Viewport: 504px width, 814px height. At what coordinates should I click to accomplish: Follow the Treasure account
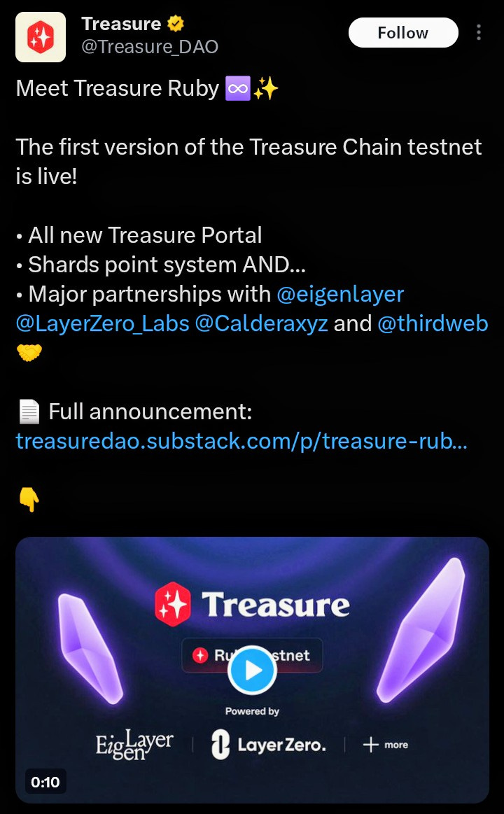pyautogui.click(x=403, y=33)
